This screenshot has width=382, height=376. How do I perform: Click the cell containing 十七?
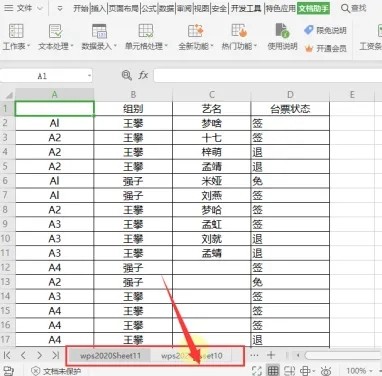point(211,137)
